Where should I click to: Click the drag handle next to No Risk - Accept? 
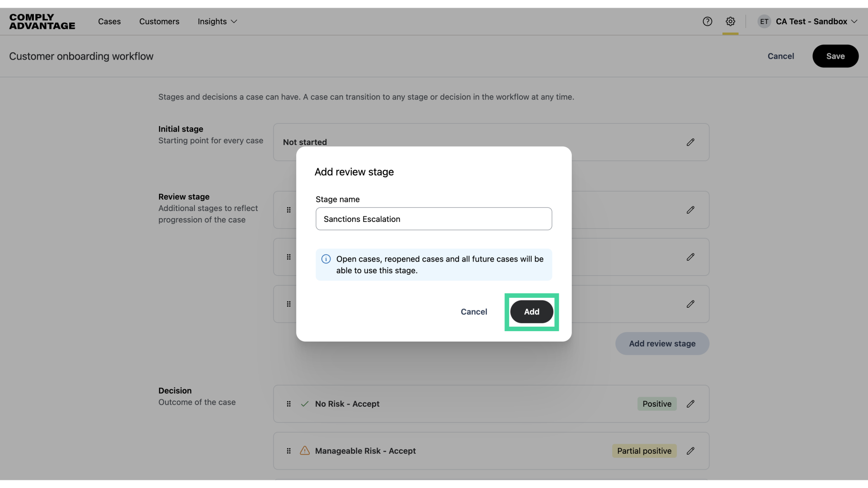289,404
